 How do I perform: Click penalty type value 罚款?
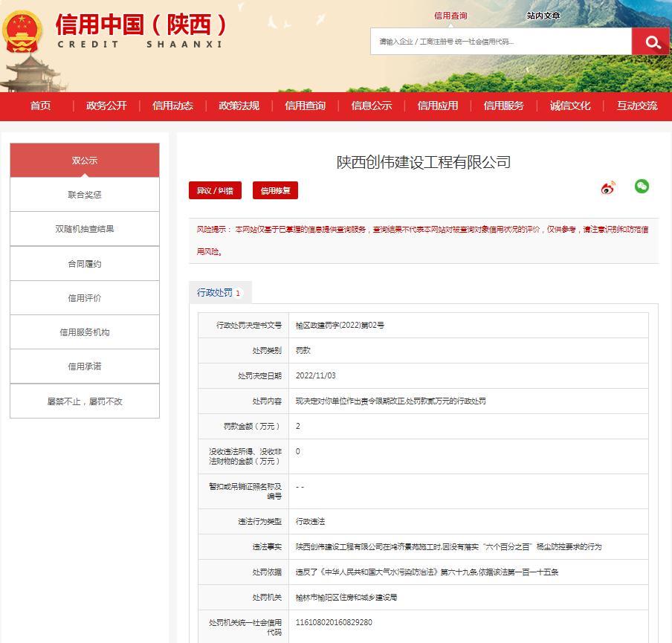tap(303, 351)
